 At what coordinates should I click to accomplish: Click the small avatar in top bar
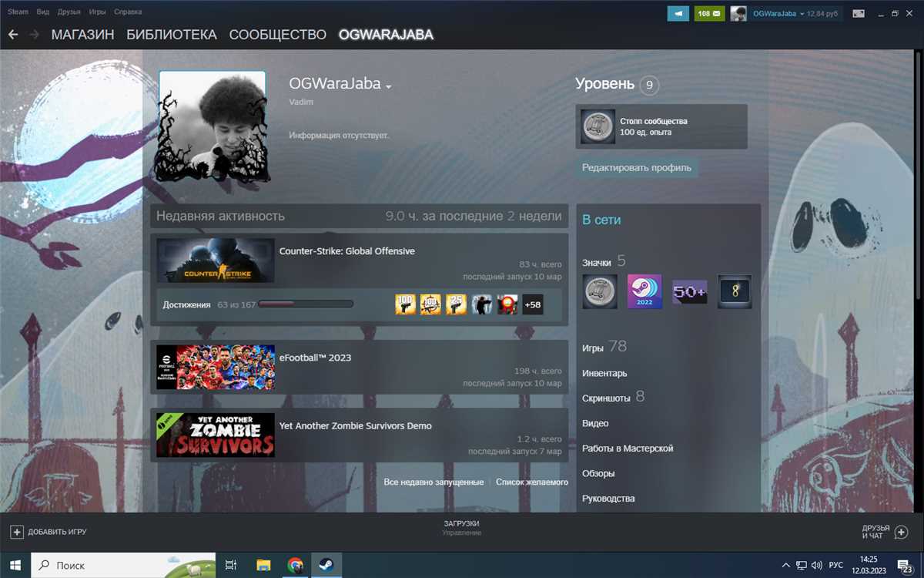pyautogui.click(x=738, y=14)
